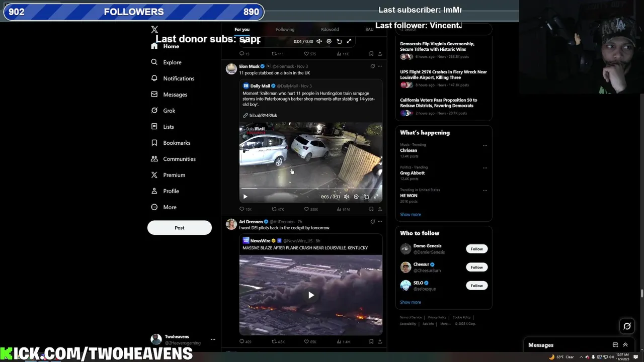
Task: Bookmark Ari Drennen's post
Action: [x=371, y=342]
